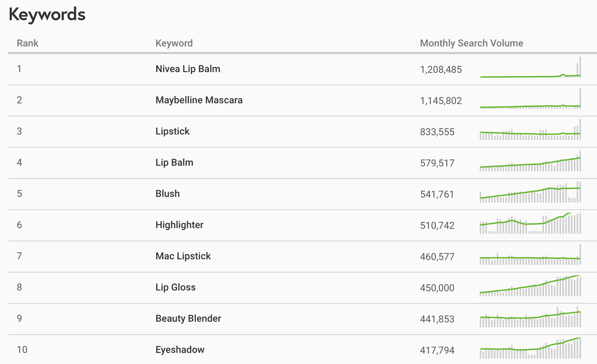Open the Nivea Lip Balm trend sparkline
Screen dimensions: 597x364
tap(530, 67)
